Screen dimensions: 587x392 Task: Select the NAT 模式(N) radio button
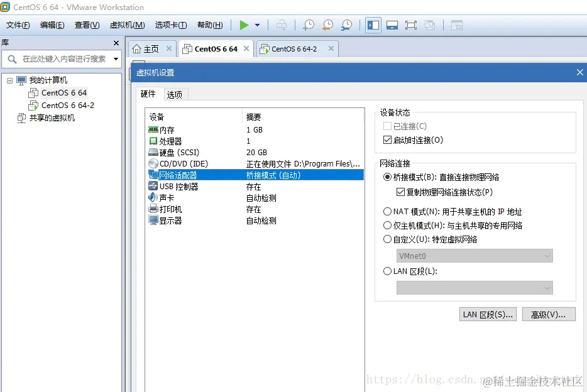click(388, 212)
